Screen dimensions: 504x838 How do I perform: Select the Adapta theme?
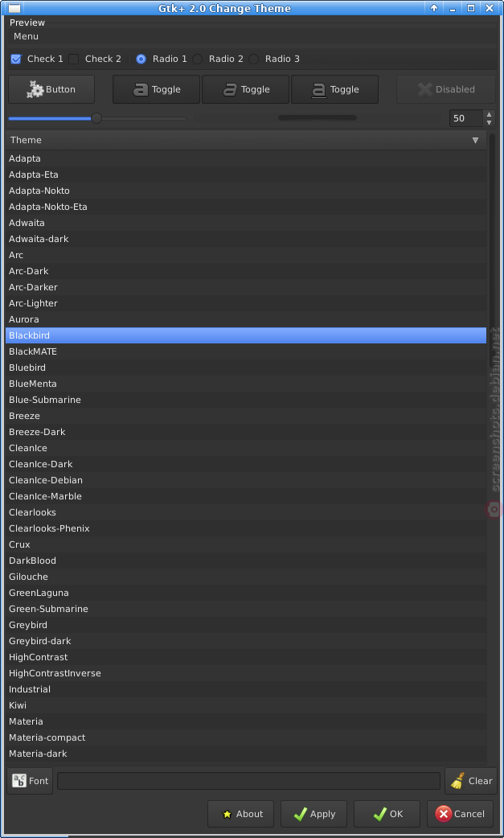click(x=246, y=158)
